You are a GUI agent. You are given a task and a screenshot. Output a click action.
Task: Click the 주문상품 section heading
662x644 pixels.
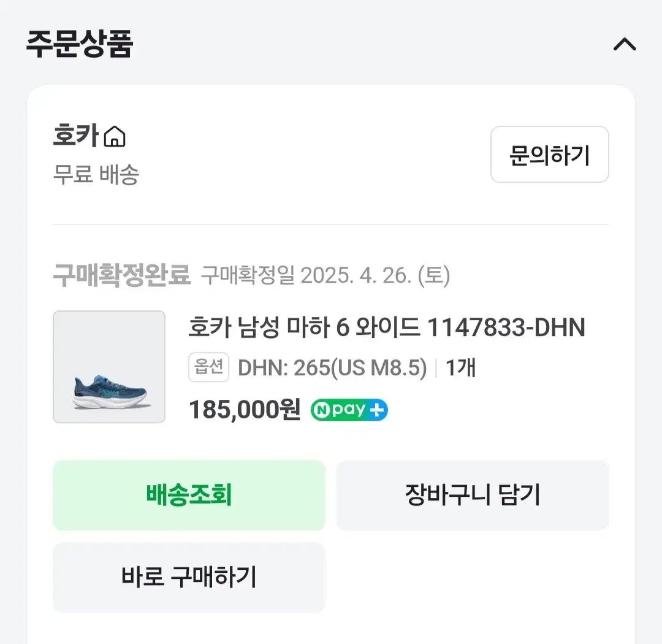pyautogui.click(x=80, y=44)
